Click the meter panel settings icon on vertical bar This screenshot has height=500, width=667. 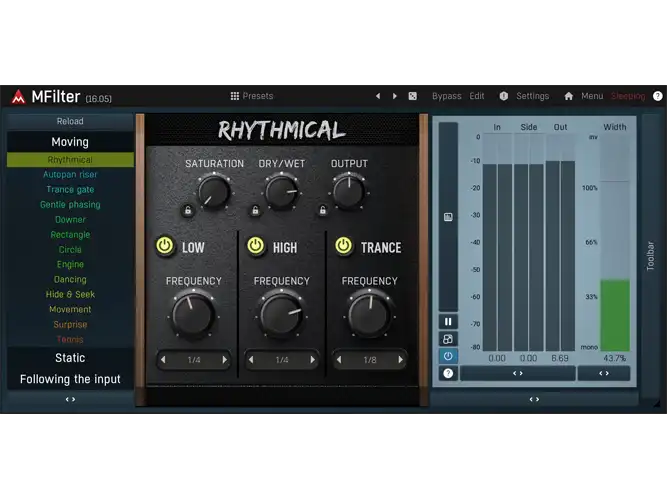(448, 217)
